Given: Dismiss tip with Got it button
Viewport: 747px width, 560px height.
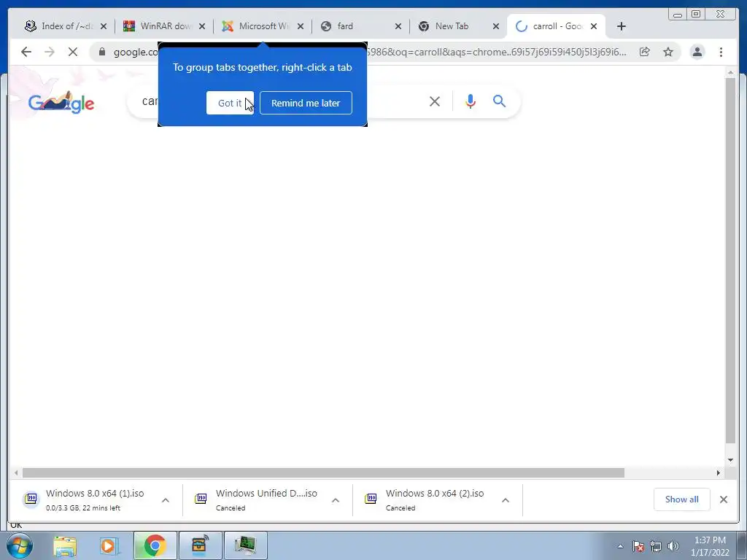Looking at the screenshot, I should pos(230,103).
